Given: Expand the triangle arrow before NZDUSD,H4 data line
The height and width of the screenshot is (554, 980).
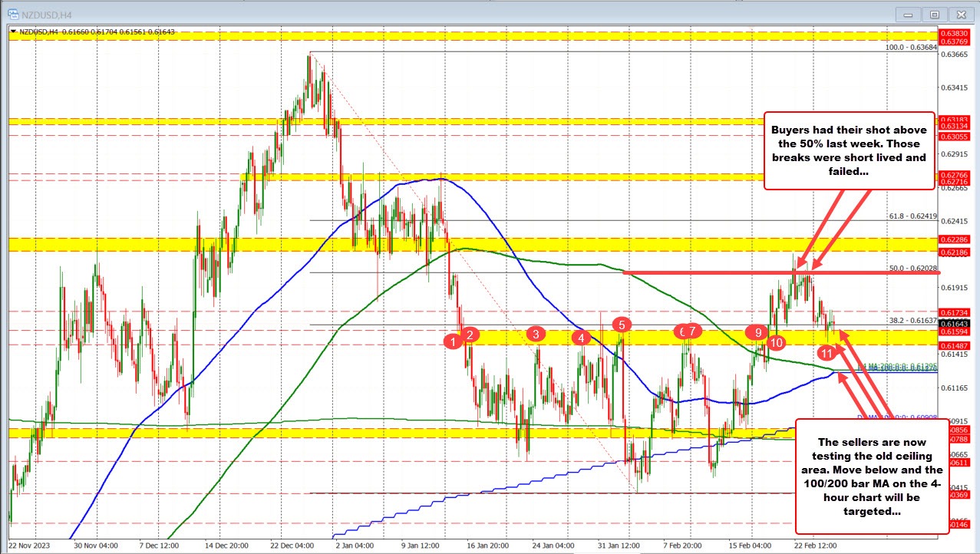Looking at the screenshot, I should pyautogui.click(x=13, y=31).
